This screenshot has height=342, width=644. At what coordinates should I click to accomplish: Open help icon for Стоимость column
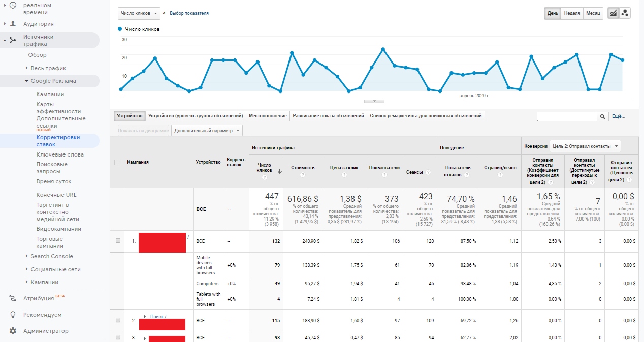303,175
